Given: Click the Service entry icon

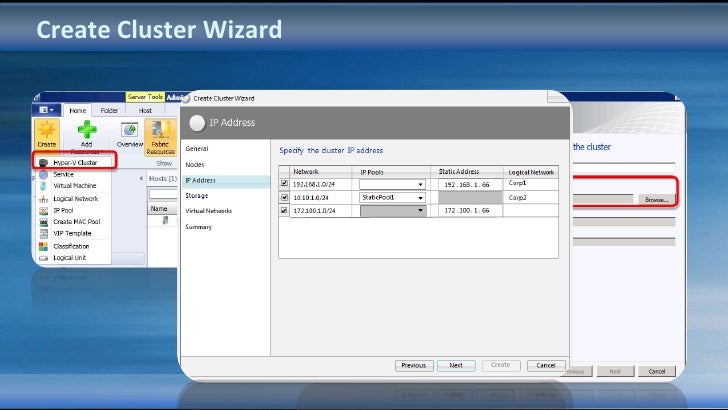Looking at the screenshot, I should [44, 175].
